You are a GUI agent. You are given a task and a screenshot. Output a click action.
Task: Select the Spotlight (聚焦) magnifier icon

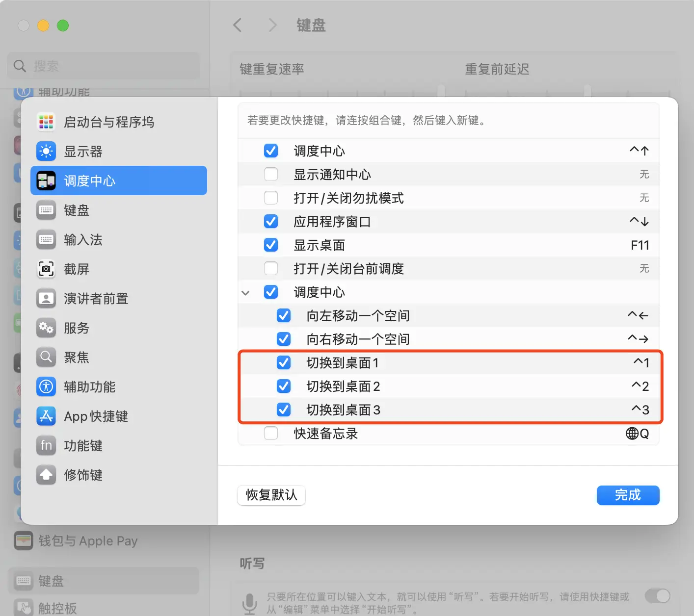coord(46,358)
